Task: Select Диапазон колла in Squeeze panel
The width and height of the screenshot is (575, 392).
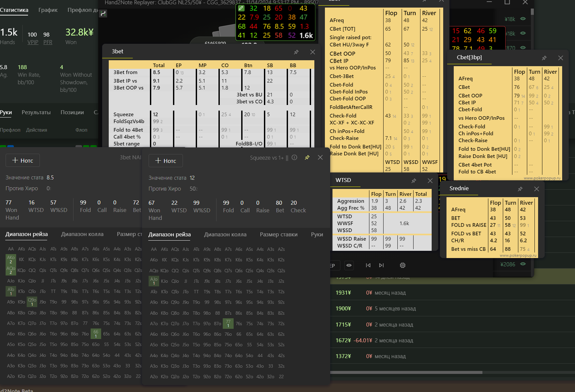Action: point(225,234)
